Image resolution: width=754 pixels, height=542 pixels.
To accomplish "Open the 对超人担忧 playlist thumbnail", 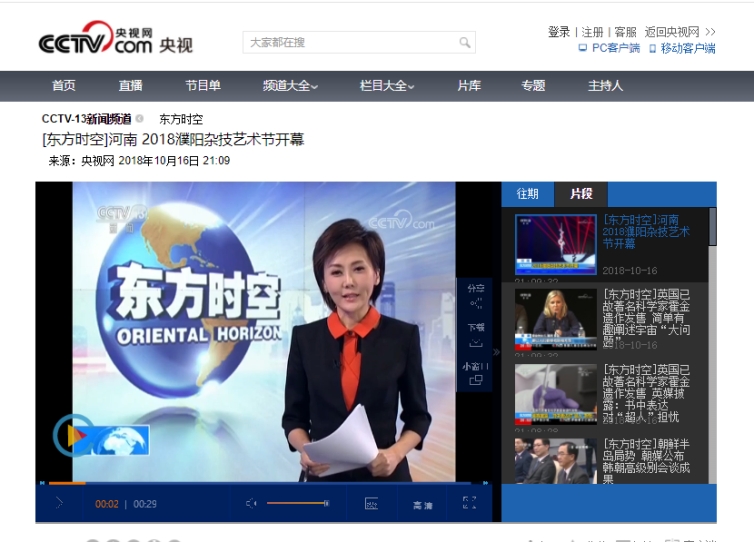I will (555, 394).
